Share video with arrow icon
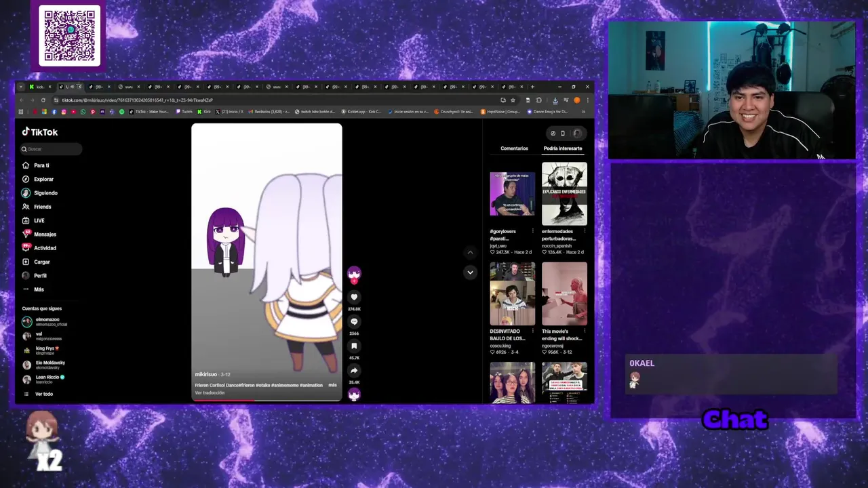 click(354, 371)
